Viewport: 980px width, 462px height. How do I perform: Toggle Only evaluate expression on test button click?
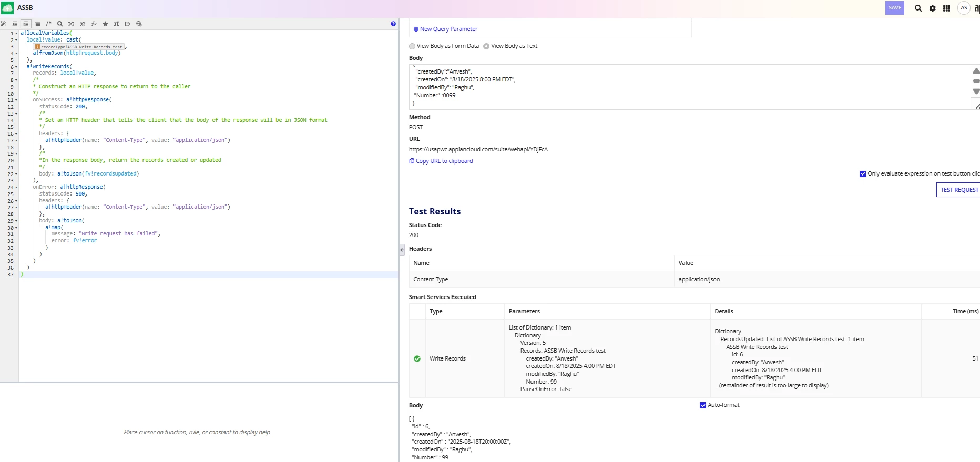[x=863, y=174]
